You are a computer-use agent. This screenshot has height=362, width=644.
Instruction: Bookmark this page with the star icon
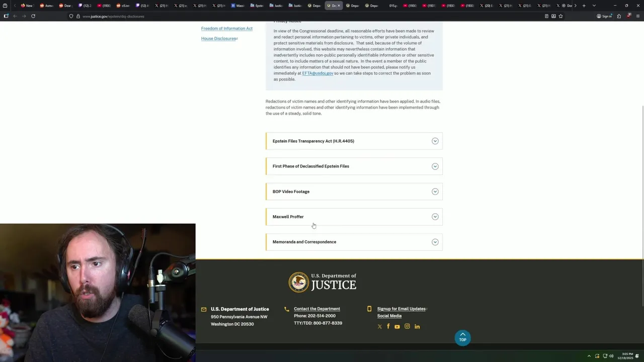tap(560, 16)
